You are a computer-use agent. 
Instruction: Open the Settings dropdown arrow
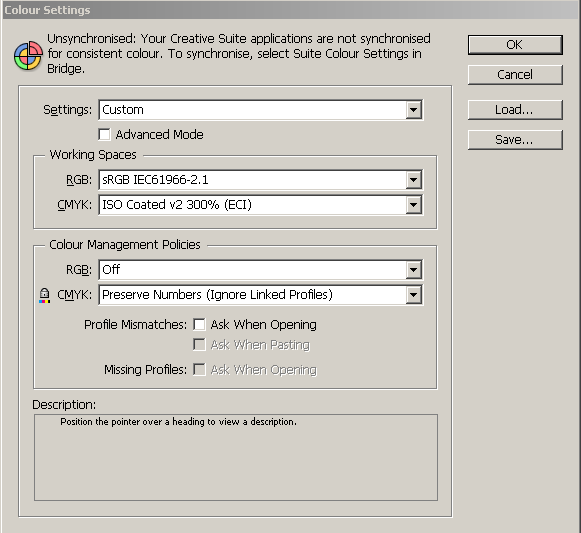414,110
